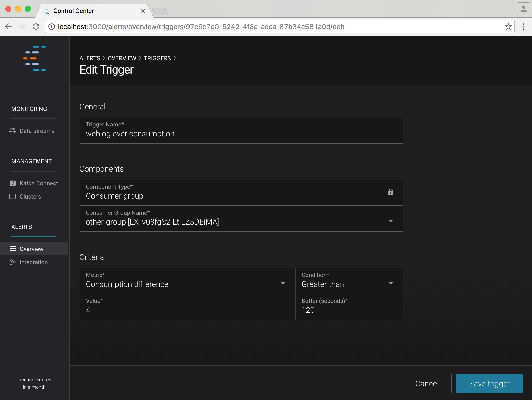Click the lock icon on Component Type
The width and height of the screenshot is (532, 400).
coord(391,192)
